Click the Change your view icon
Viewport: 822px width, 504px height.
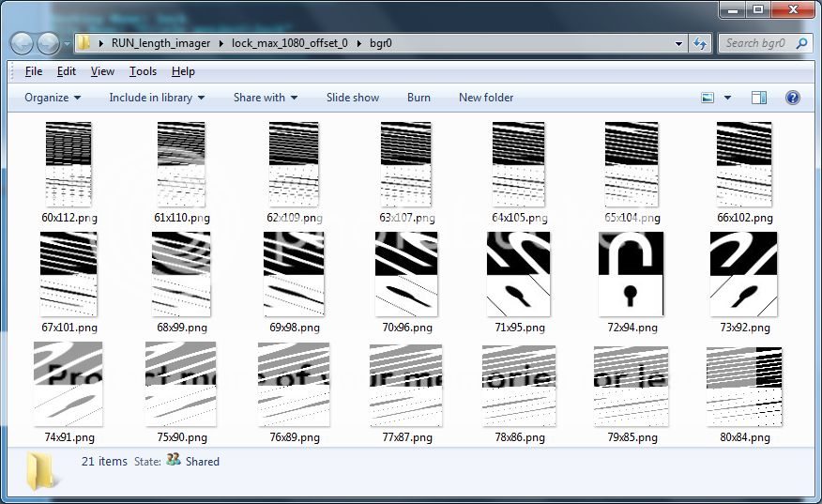tap(708, 98)
